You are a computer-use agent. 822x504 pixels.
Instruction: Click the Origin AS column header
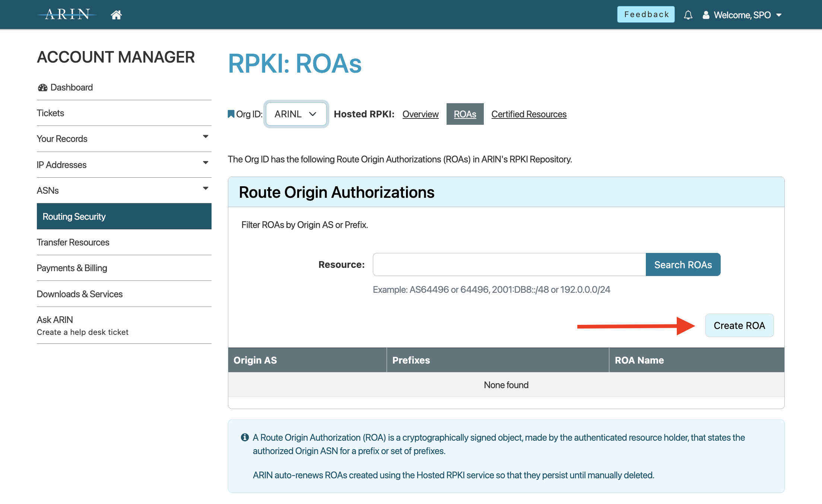tap(307, 360)
